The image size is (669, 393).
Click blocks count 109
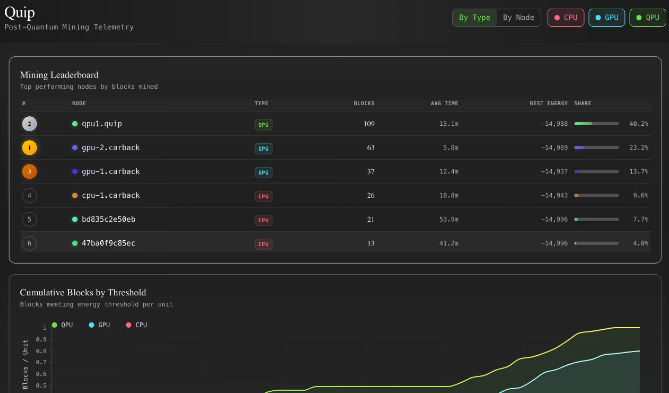(x=369, y=124)
